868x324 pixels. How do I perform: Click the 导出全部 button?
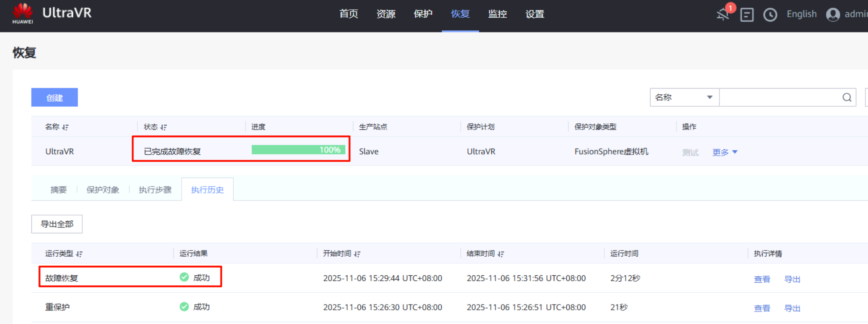tap(57, 224)
